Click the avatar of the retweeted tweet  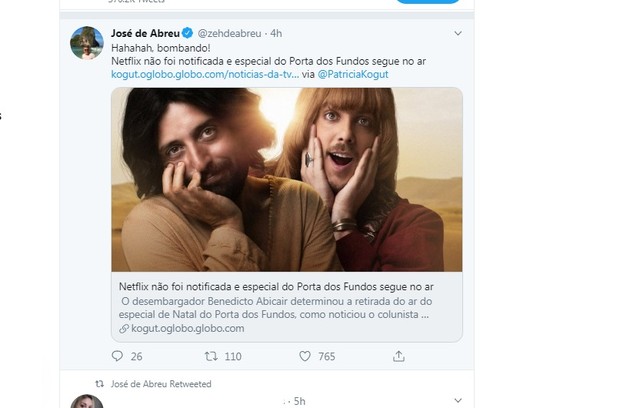tap(87, 402)
